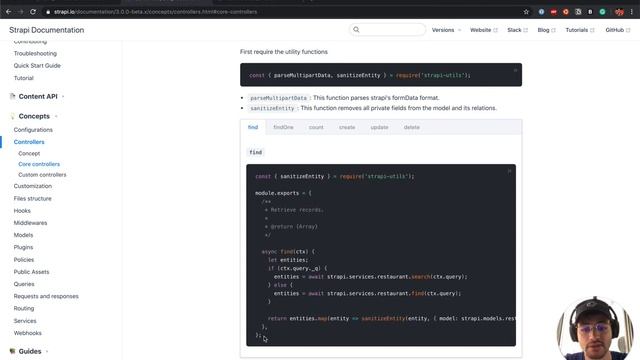
Task: Open Queries in sidebar
Action: click(24, 284)
